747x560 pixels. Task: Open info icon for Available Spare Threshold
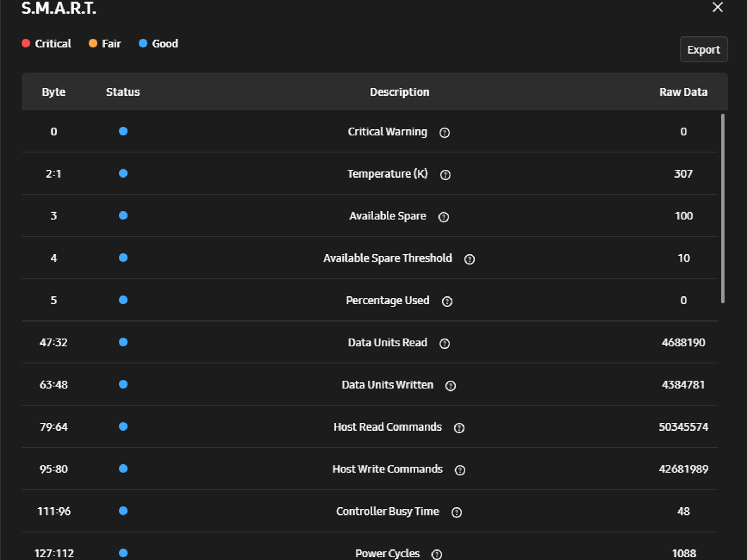point(469,259)
